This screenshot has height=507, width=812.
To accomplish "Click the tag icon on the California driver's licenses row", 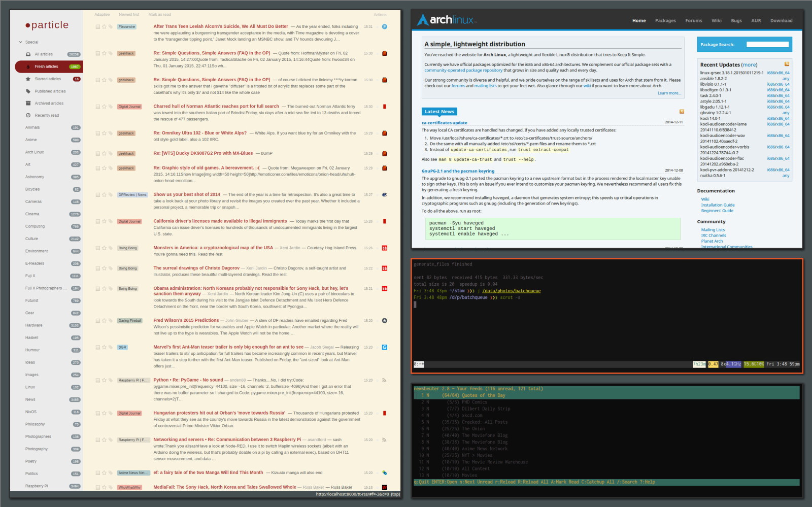I will coord(110,222).
